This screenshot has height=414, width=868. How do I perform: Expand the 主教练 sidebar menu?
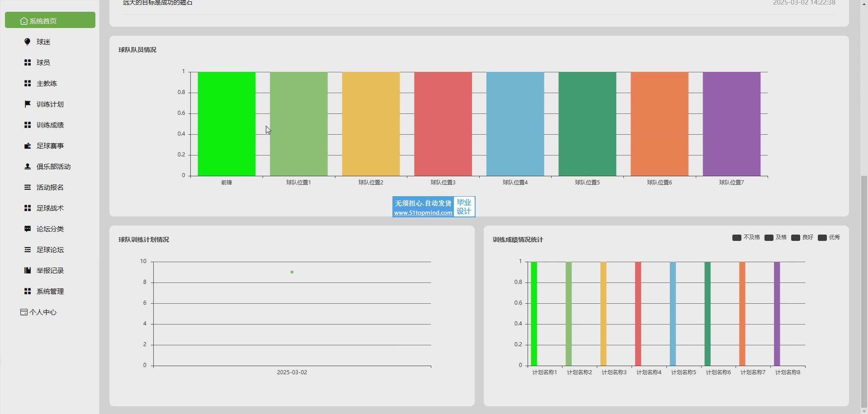47,84
